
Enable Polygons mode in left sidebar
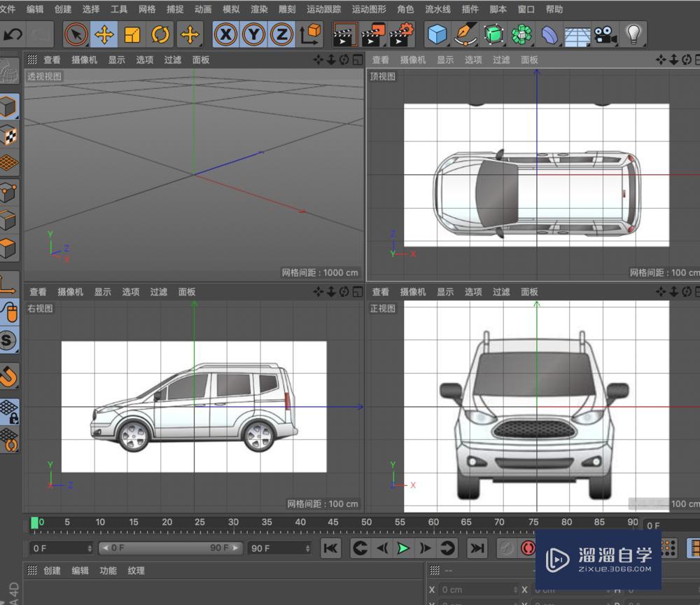[8, 249]
